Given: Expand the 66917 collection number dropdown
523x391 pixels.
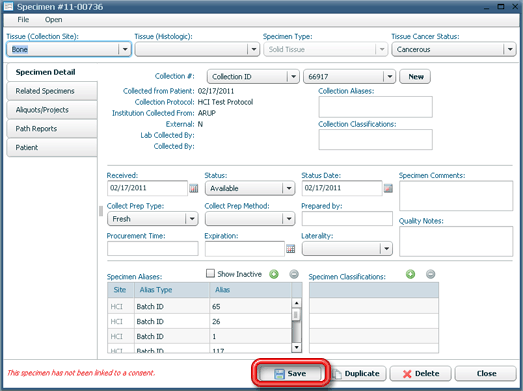Looking at the screenshot, I should coord(390,77).
